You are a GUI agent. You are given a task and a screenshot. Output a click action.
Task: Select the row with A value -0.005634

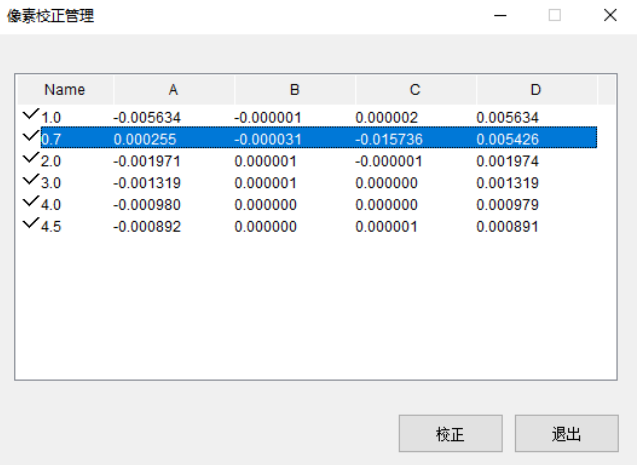pos(145,118)
